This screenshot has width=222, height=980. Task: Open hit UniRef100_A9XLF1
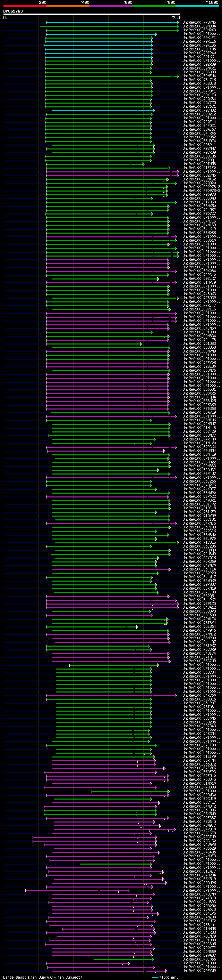pyautogui.click(x=199, y=38)
